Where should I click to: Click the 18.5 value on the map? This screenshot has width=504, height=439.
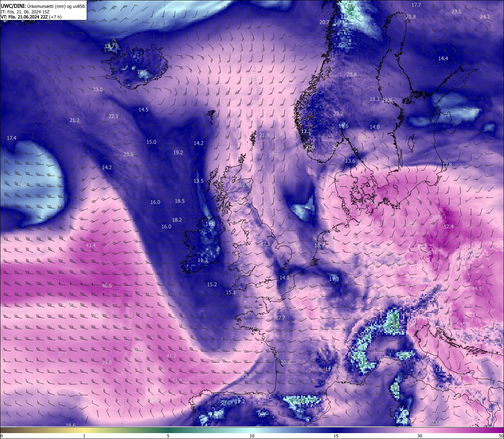tap(180, 201)
